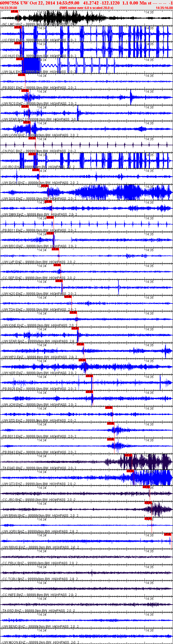Select station label UW H2O EHZ
Image resolution: width=173 pixels, height=644 pixels.
12,294
